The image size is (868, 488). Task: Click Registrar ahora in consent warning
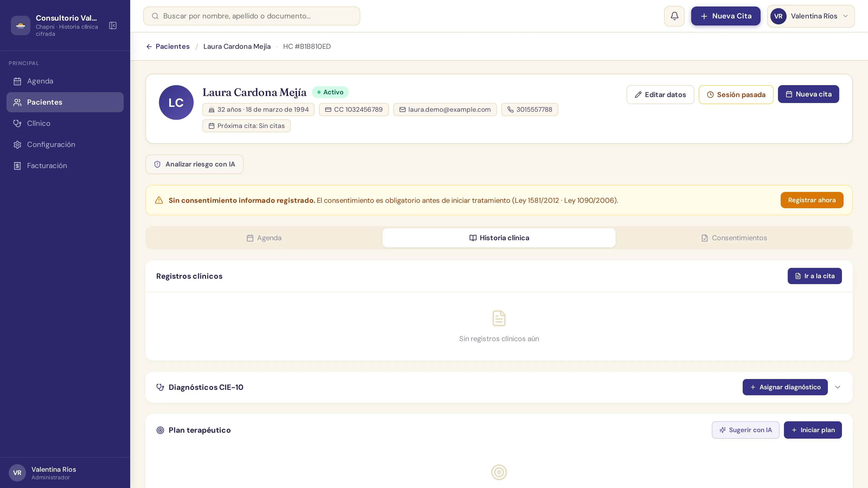click(x=812, y=200)
